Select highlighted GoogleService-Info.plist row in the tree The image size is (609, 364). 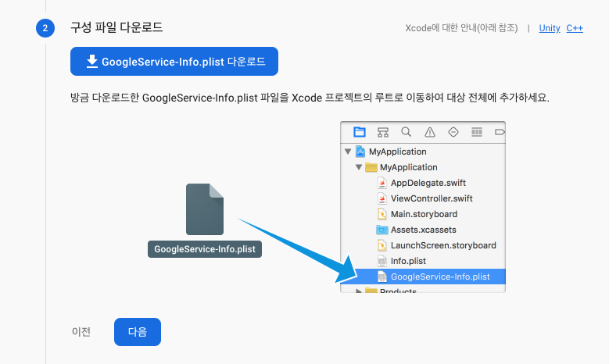(423, 277)
